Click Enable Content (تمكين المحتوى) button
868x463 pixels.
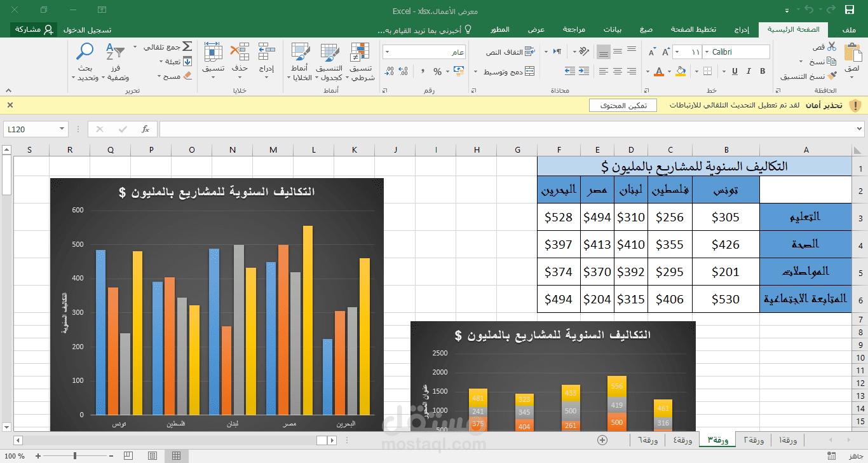click(x=623, y=106)
